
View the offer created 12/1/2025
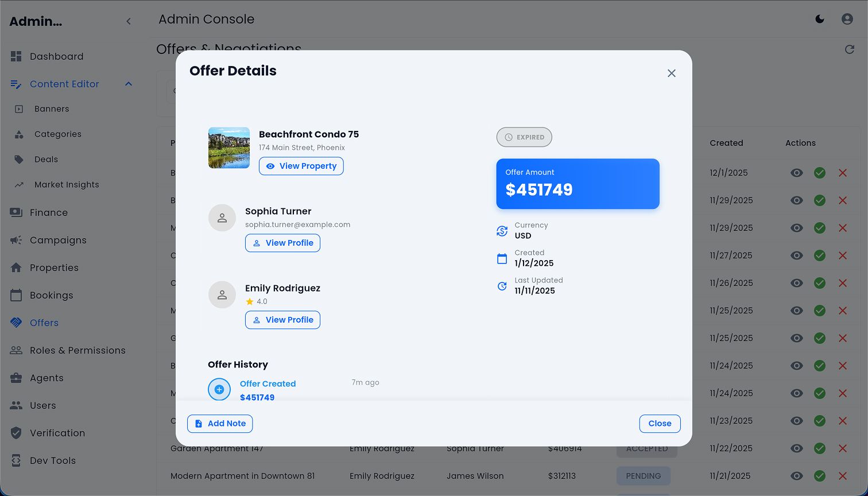(797, 173)
